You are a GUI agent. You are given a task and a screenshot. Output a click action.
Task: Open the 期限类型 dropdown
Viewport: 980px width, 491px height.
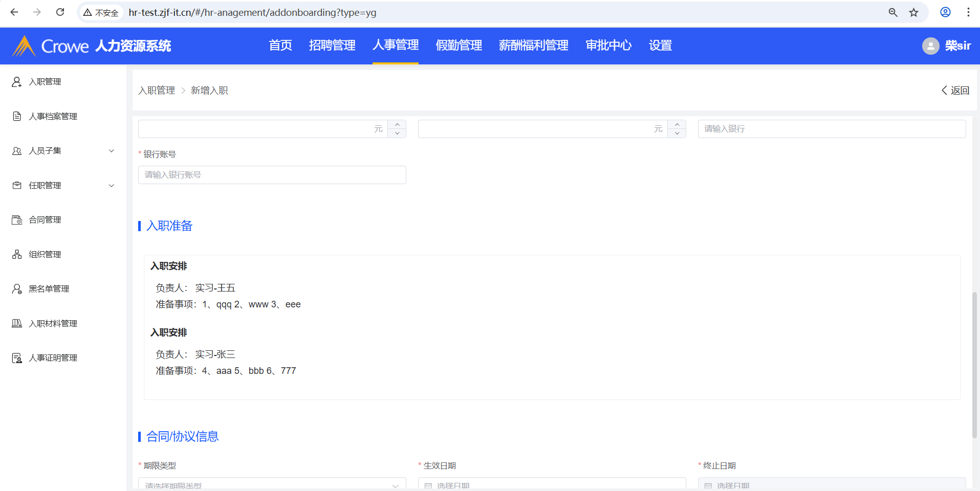[x=272, y=484]
